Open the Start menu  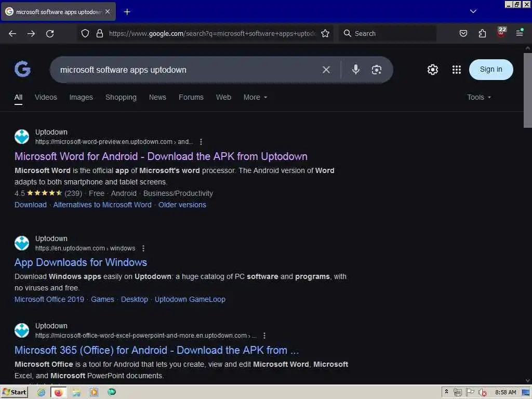tap(14, 393)
